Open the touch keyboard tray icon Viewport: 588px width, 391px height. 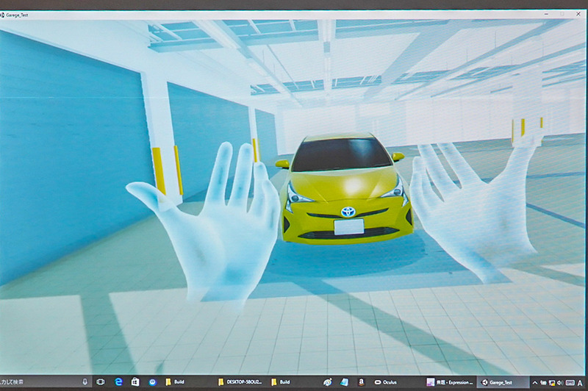(x=570, y=383)
